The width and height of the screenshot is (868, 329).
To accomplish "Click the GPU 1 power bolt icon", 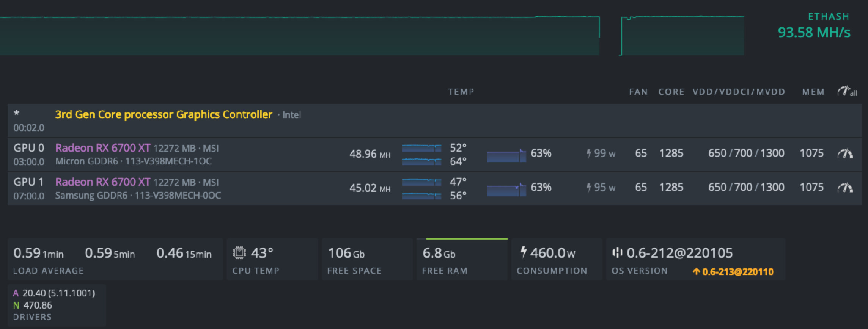I will [x=589, y=188].
